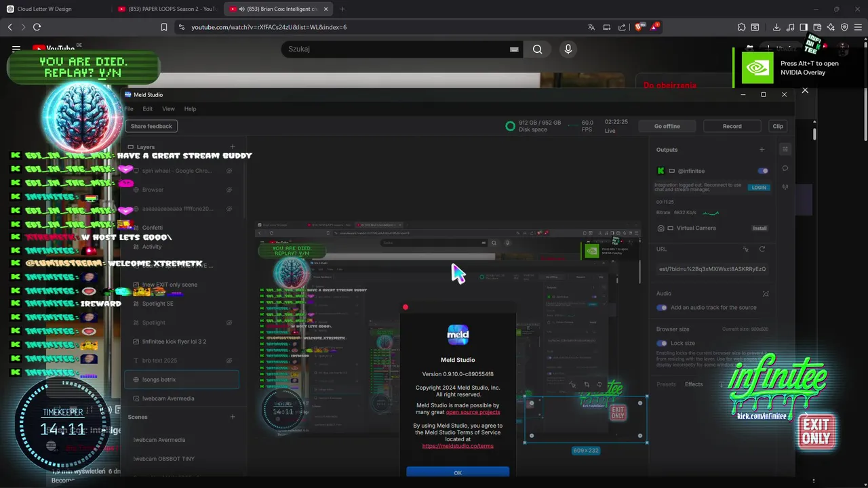Open the Help menu in Meld Studio
The width and height of the screenshot is (868, 488).
tap(190, 108)
